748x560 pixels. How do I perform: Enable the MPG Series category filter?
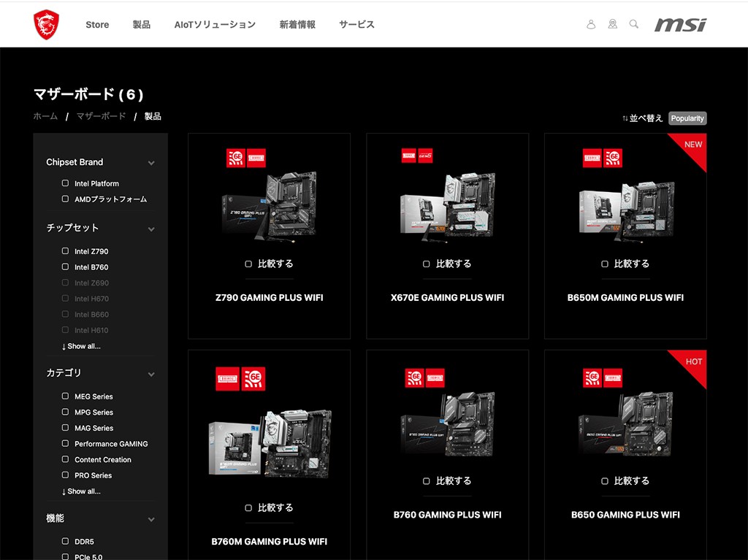tap(65, 412)
